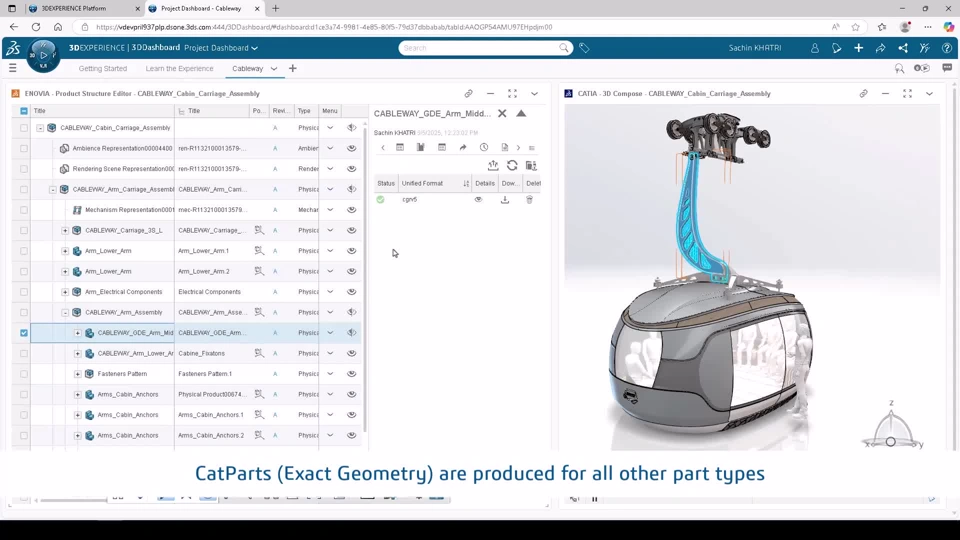Open CATIA widget options chevron

pyautogui.click(x=929, y=94)
